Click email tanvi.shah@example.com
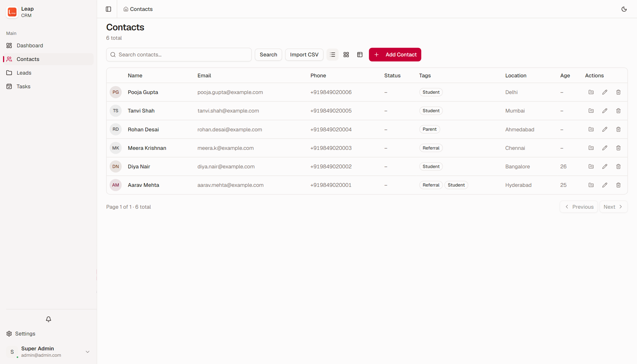The height and width of the screenshot is (364, 637). point(228,111)
